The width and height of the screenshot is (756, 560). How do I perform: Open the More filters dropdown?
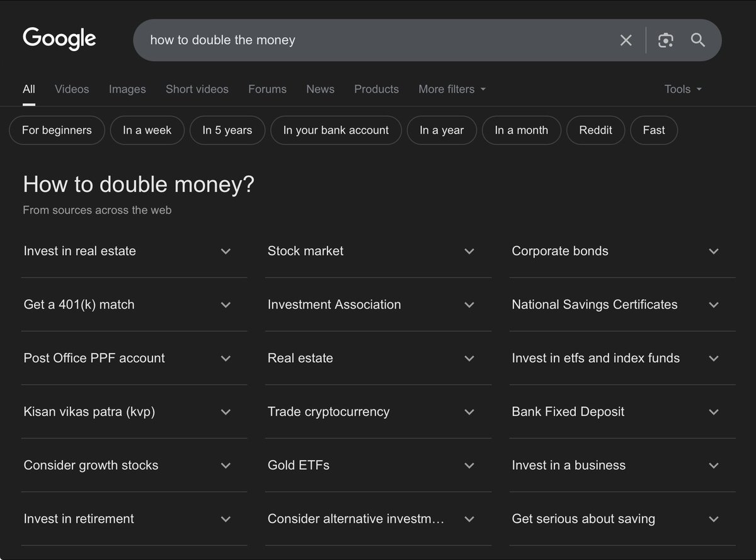pyautogui.click(x=452, y=89)
